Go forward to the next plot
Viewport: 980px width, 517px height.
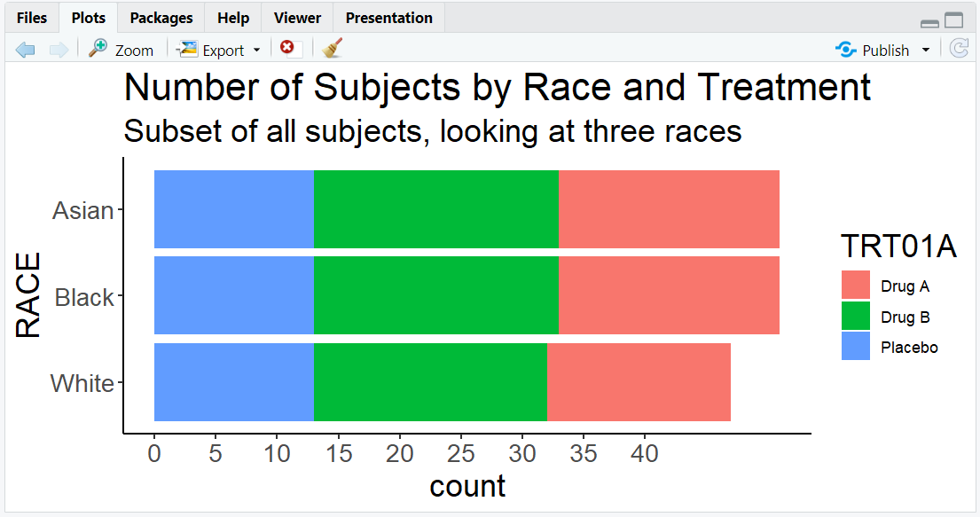pos(59,49)
